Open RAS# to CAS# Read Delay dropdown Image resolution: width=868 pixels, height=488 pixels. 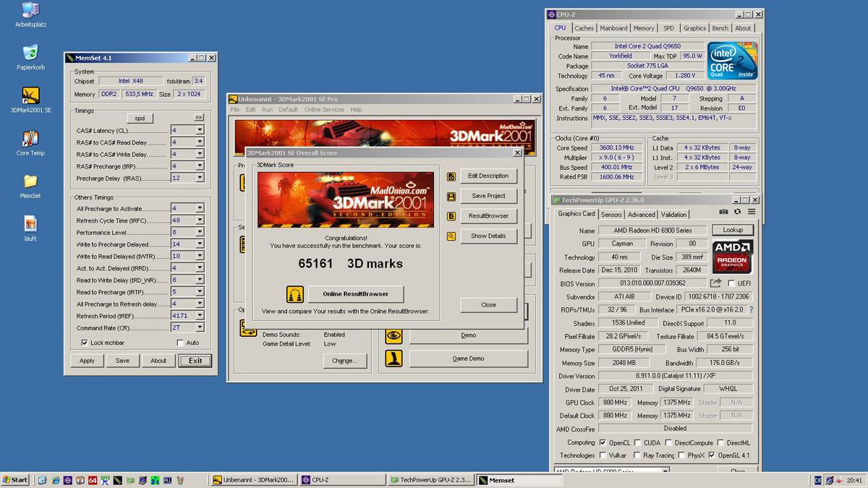[x=200, y=142]
